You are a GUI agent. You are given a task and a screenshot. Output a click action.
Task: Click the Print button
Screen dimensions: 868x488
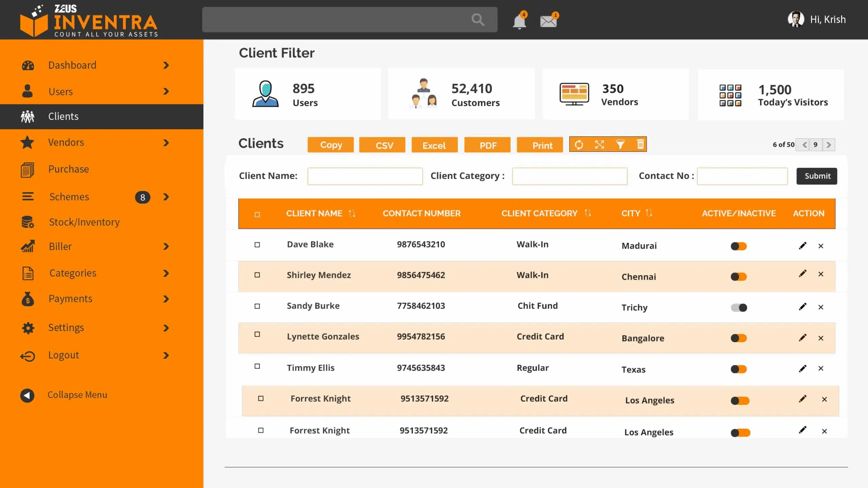[540, 145]
